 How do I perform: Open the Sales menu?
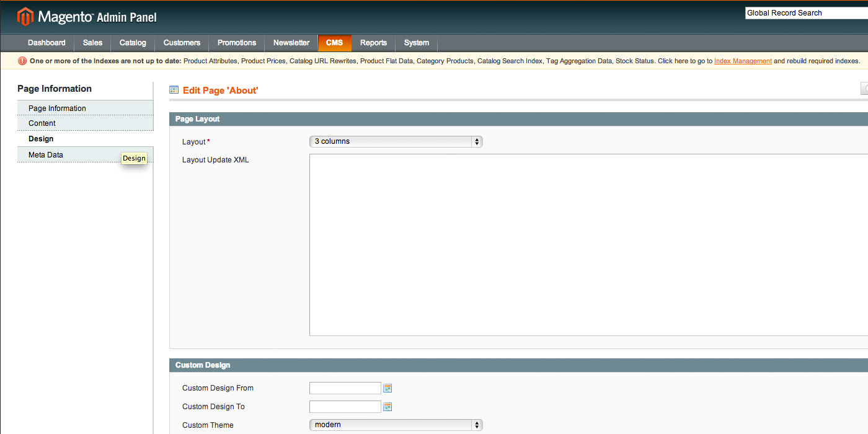[x=92, y=43]
